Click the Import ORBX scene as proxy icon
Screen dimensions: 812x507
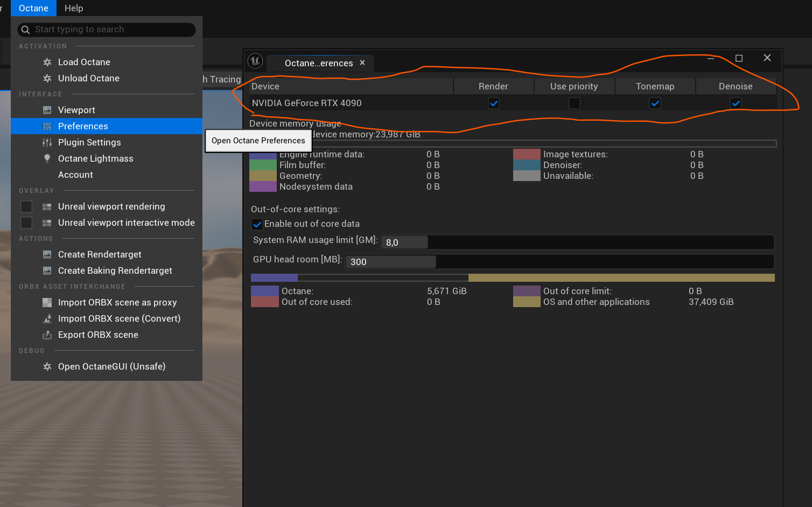click(47, 302)
